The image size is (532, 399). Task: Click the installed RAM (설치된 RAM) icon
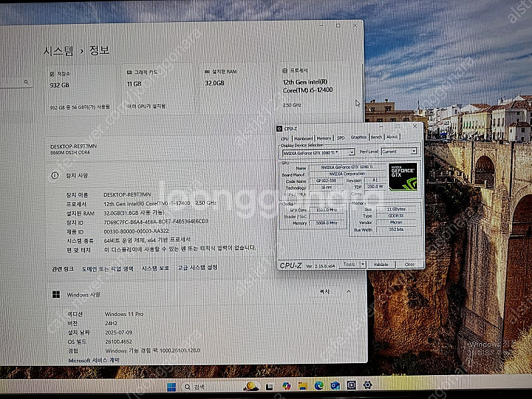point(207,72)
